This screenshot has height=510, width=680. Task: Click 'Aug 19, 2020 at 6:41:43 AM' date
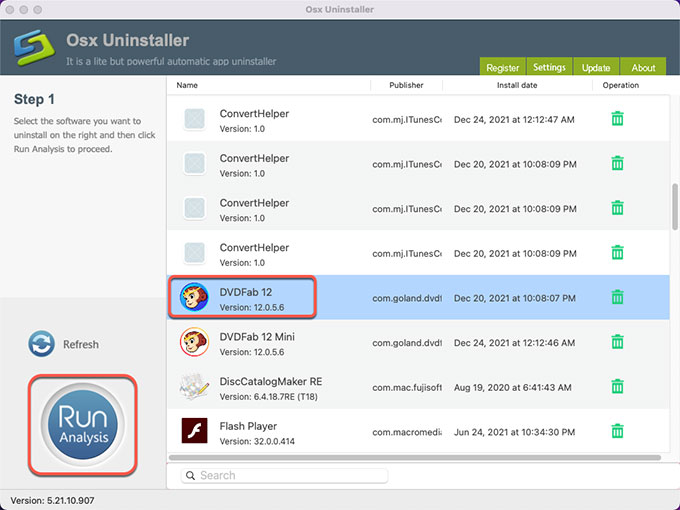(x=513, y=387)
